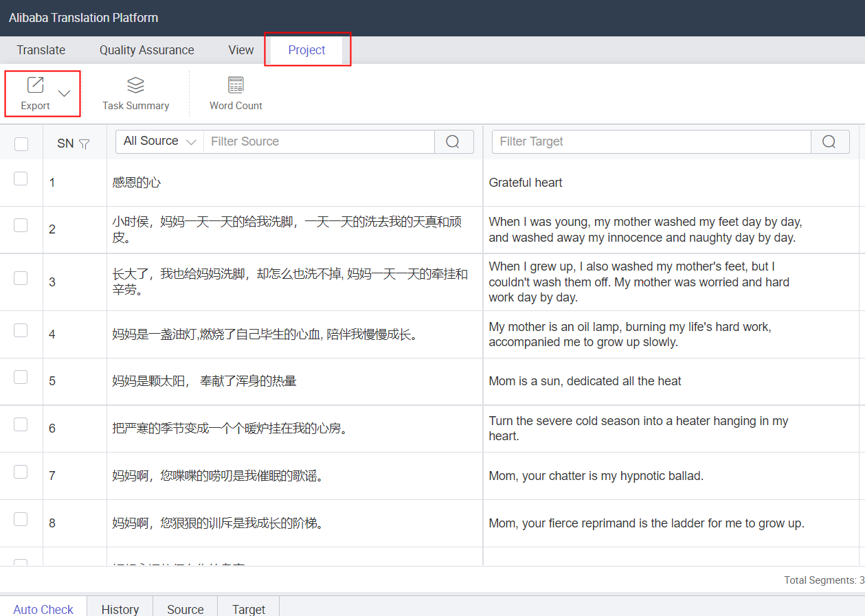Click the SN column header label
Image resolution: width=865 pixels, height=616 pixels.
(x=65, y=144)
